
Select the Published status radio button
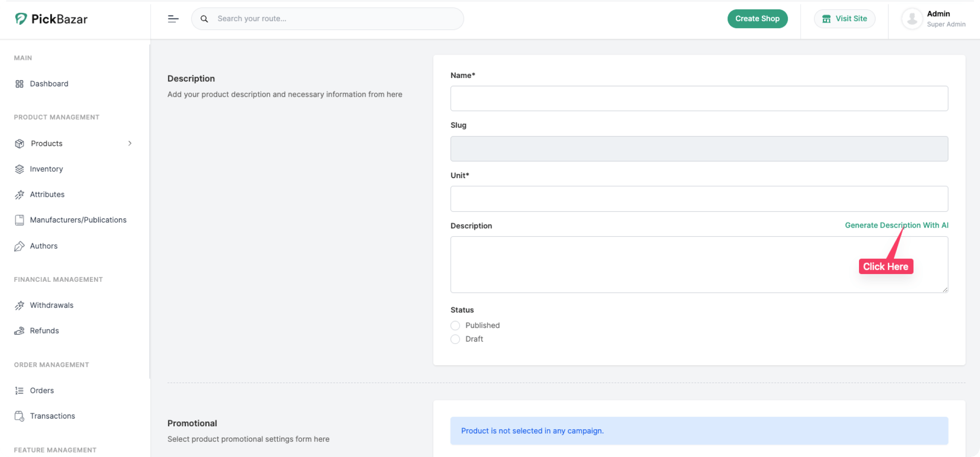tap(455, 326)
